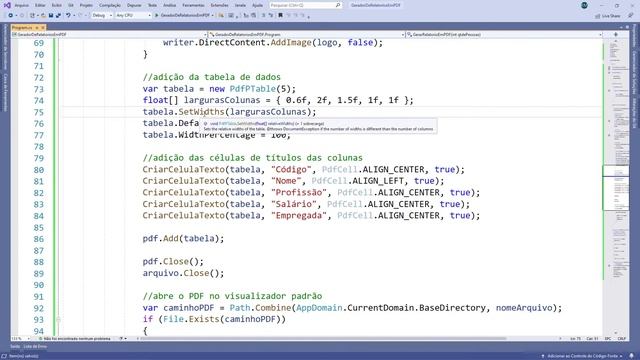Expand the startup project dropdown arrow

point(213,16)
